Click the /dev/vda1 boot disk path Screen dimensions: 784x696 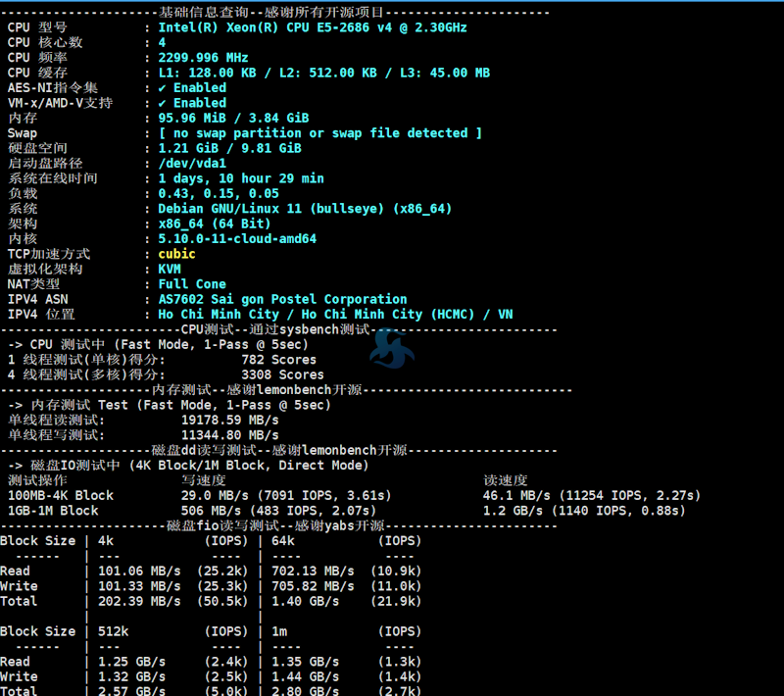[x=192, y=164]
